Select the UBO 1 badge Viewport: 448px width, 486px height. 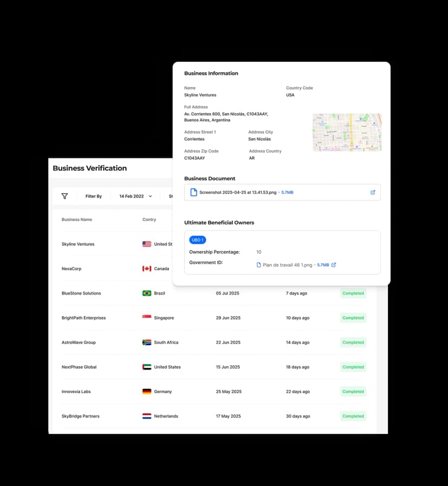click(x=197, y=240)
